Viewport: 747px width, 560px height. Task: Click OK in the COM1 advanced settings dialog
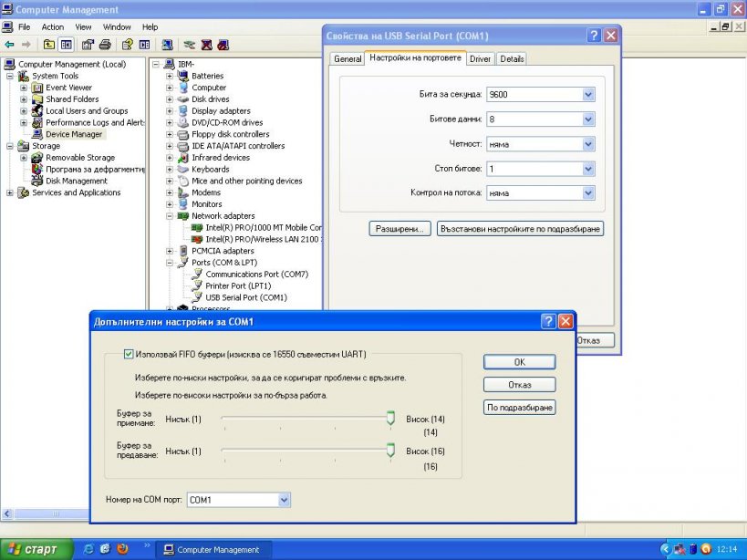519,362
